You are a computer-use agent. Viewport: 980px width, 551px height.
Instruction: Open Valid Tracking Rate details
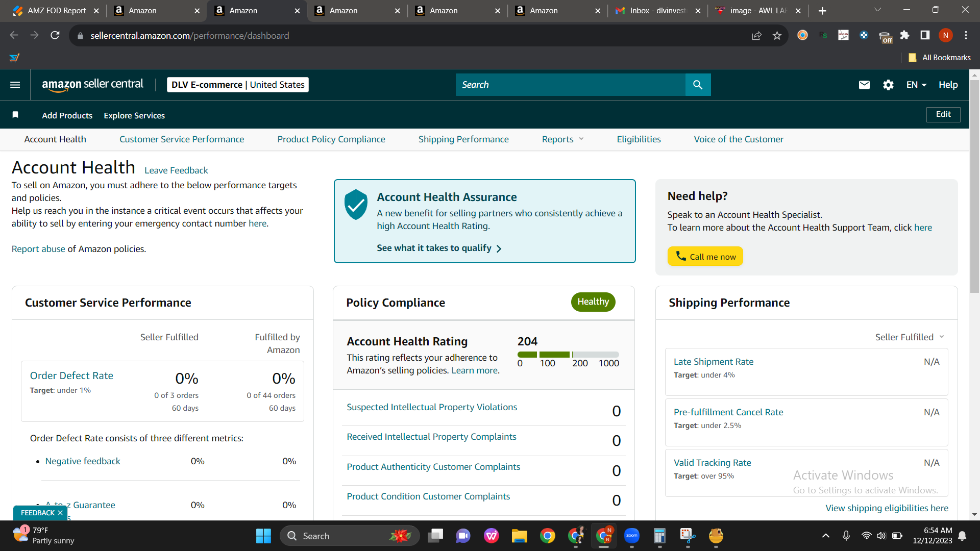click(713, 463)
